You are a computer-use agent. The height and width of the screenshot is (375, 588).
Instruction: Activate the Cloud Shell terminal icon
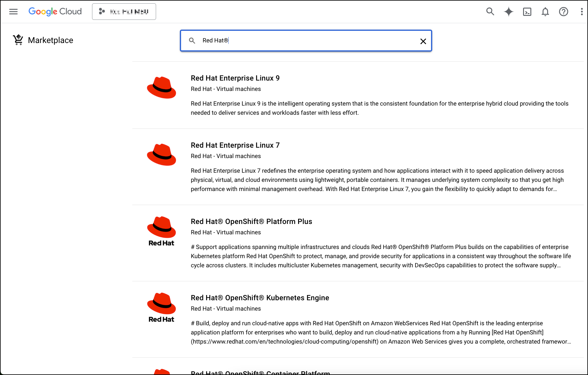[527, 12]
